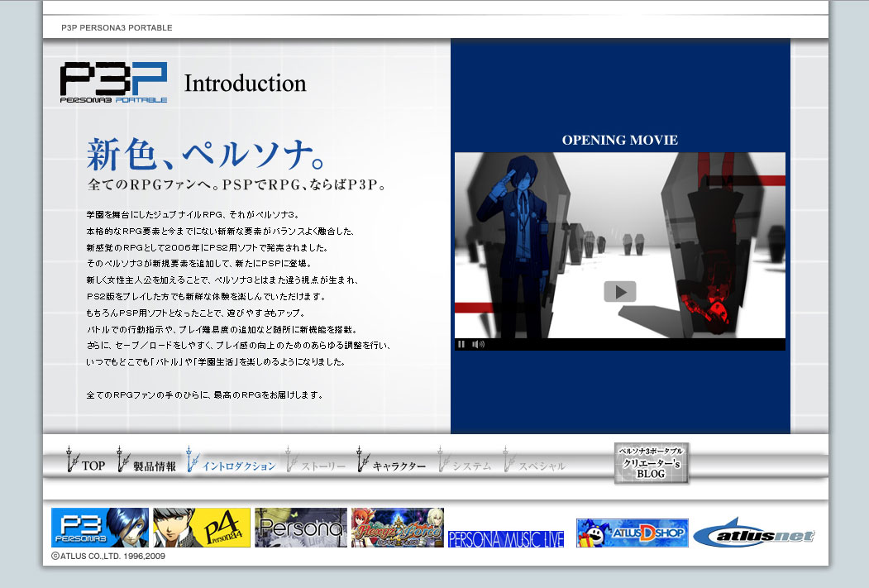The image size is (869, 588).
Task: Click the 'OPENING MOVIE' heading
Action: 619,141
